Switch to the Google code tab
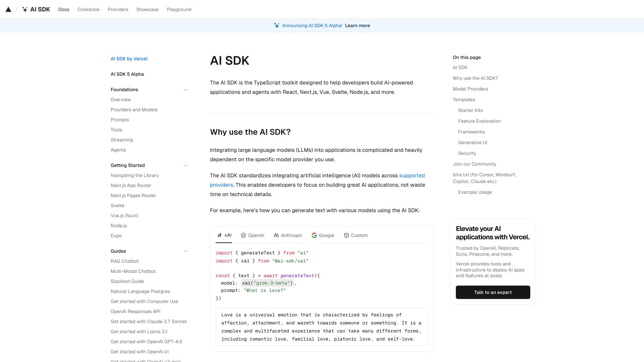This screenshot has height=362, width=644. 323,235
